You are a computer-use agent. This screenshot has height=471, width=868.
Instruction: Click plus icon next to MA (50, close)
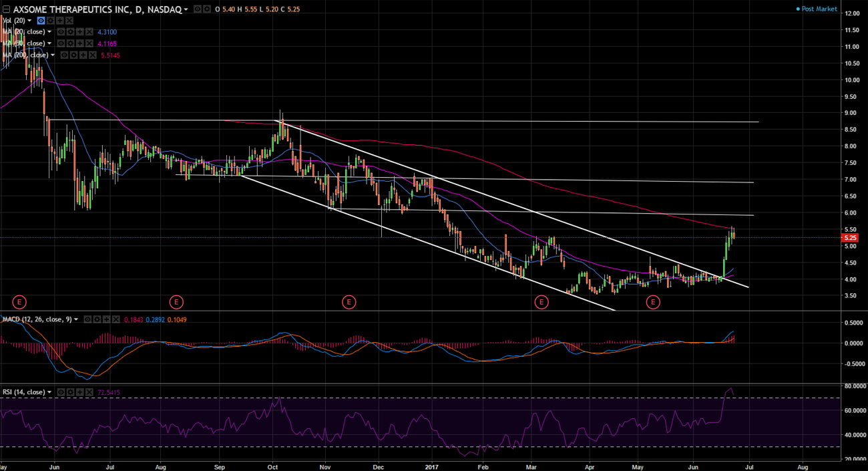(x=79, y=43)
